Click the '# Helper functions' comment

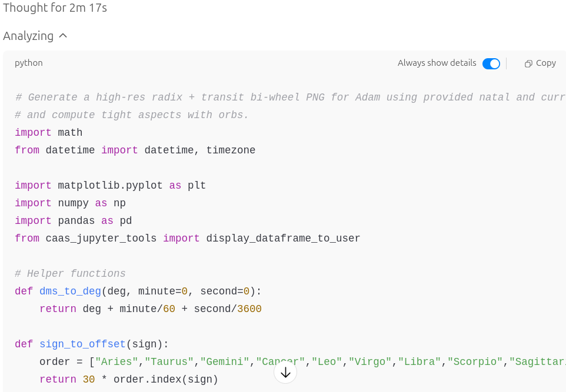click(x=70, y=274)
